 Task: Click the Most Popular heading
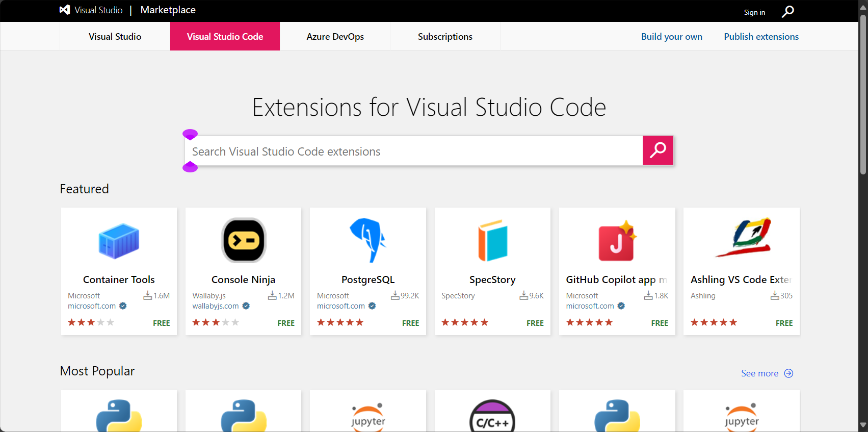[97, 371]
